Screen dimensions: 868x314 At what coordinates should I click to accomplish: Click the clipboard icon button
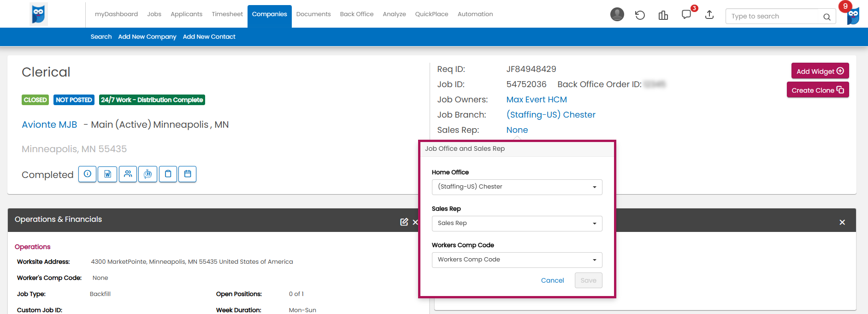pyautogui.click(x=168, y=174)
